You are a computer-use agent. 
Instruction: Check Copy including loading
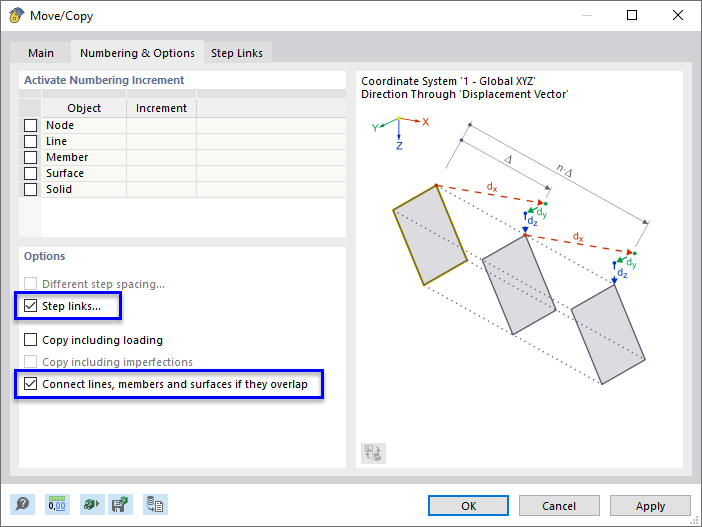click(30, 340)
